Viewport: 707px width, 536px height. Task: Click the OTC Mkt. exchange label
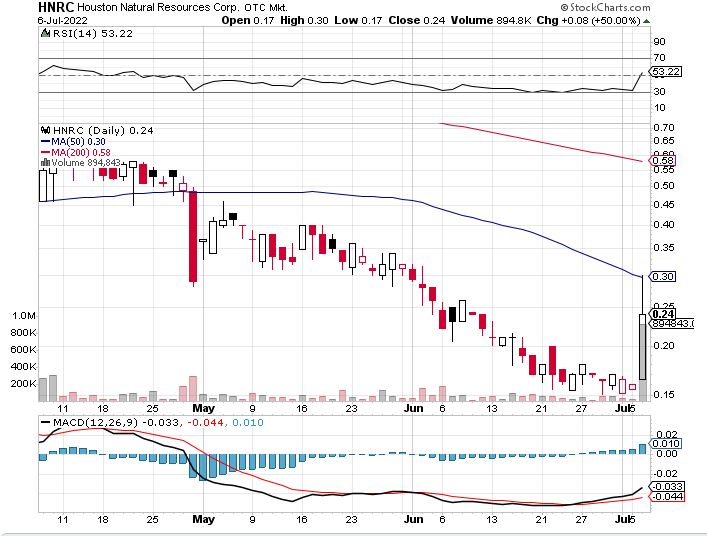[x=266, y=8]
